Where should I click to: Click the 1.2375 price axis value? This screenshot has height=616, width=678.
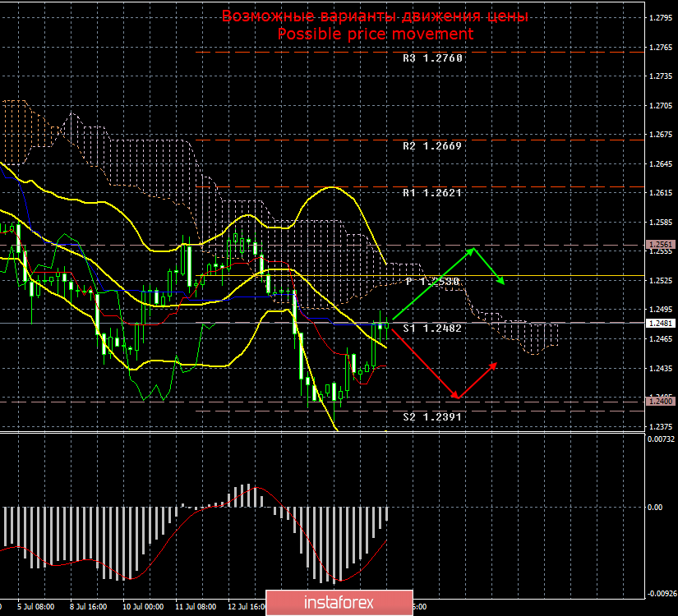[661, 426]
